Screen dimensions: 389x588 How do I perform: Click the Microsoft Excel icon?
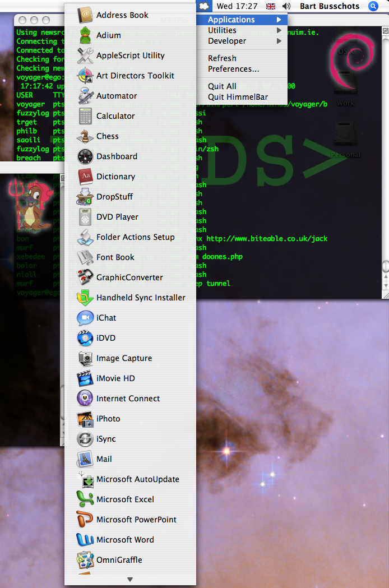click(85, 500)
